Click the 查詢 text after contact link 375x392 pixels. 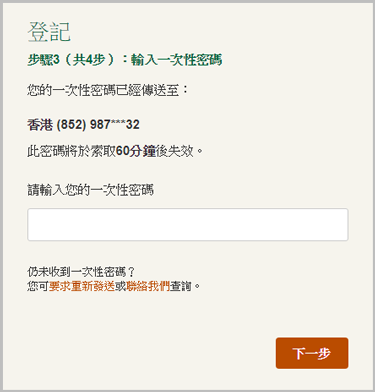[181, 286]
